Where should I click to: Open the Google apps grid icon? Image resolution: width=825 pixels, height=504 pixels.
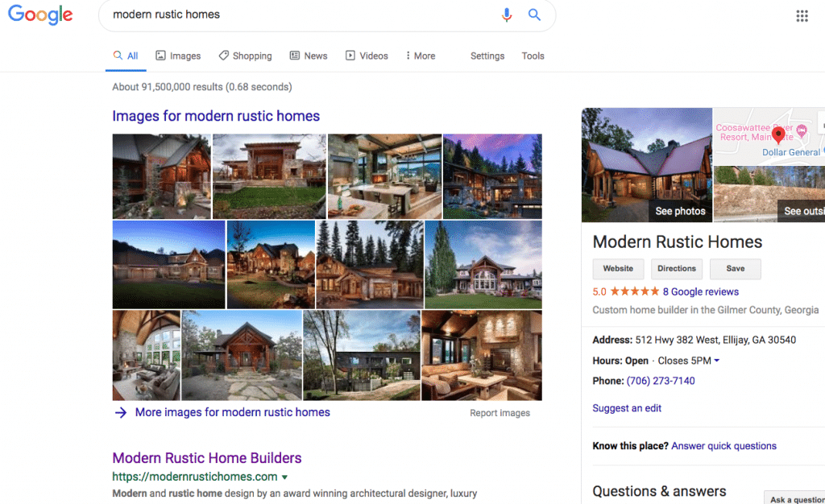pos(802,16)
